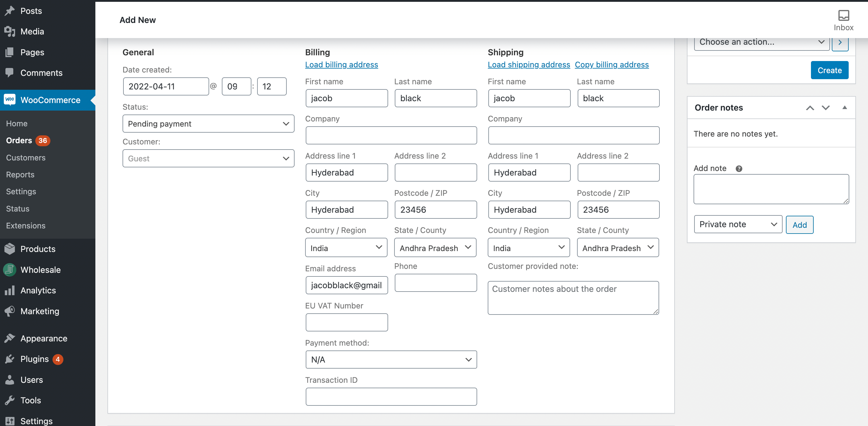The image size is (868, 426).
Task: Move Order notes panel up
Action: tap(810, 108)
